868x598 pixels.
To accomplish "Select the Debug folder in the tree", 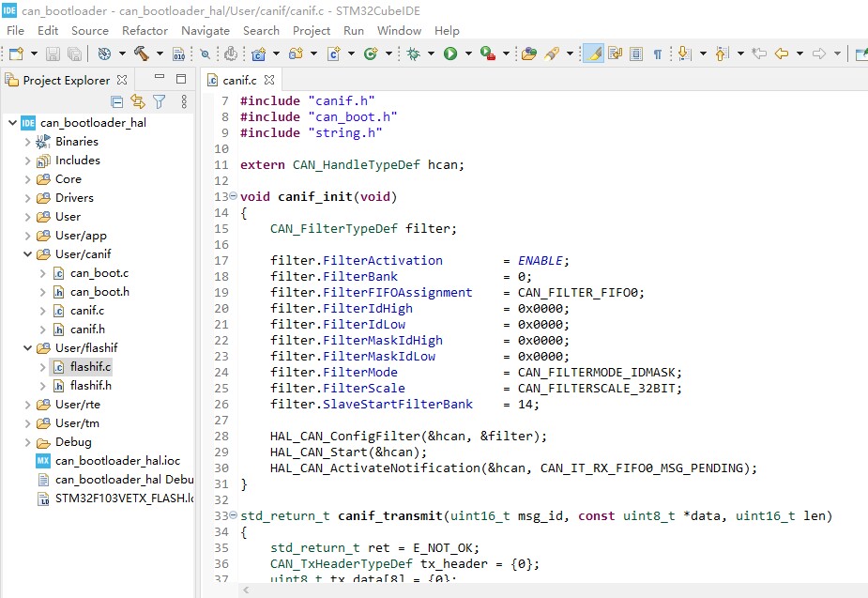I will point(73,442).
